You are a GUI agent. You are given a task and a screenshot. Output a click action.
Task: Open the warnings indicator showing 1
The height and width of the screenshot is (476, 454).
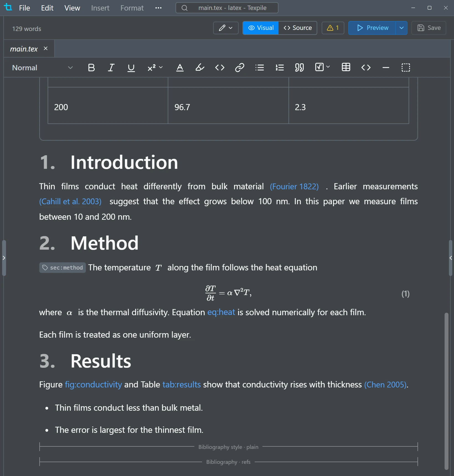[x=333, y=28]
